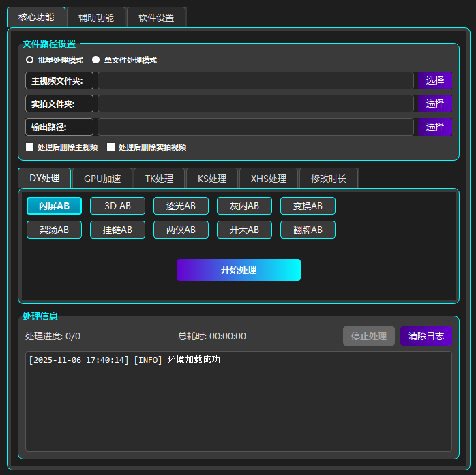Open the 软件设置 tab
This screenshot has height=475, width=476.
click(x=155, y=18)
